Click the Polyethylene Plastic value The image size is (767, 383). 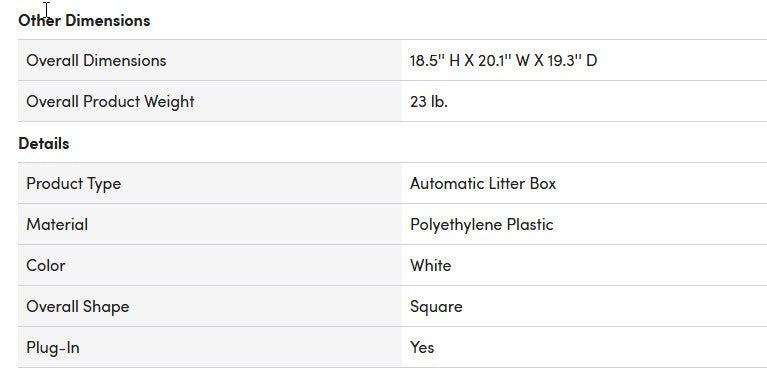482,225
